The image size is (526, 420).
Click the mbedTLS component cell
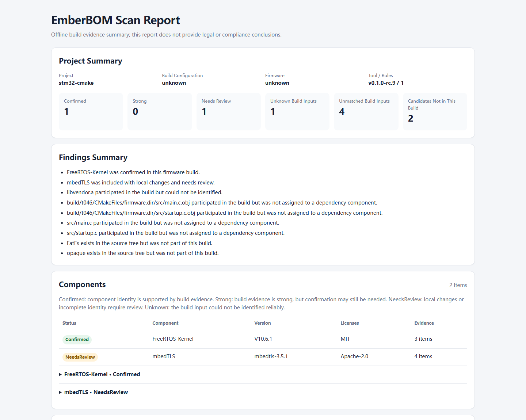pyautogui.click(x=164, y=356)
